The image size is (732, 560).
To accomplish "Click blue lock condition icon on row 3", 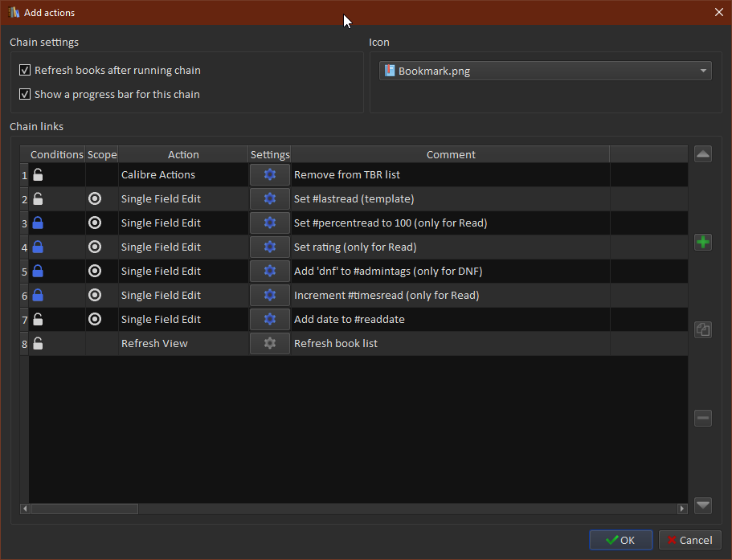I will coord(38,223).
